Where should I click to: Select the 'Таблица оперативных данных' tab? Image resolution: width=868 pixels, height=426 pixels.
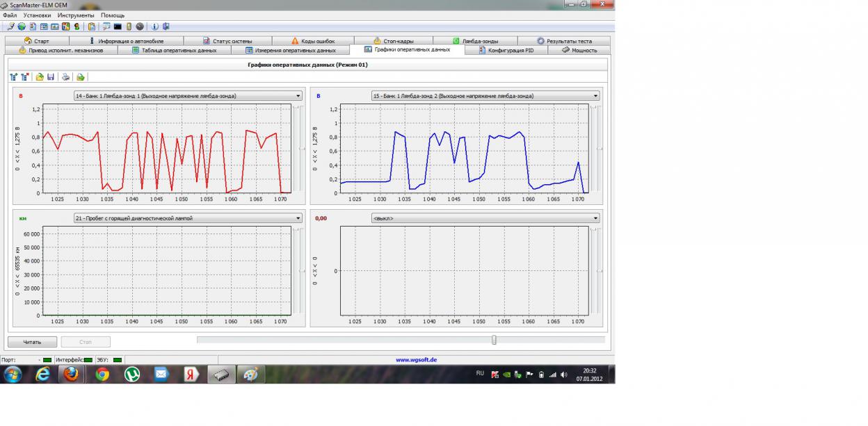pos(174,50)
